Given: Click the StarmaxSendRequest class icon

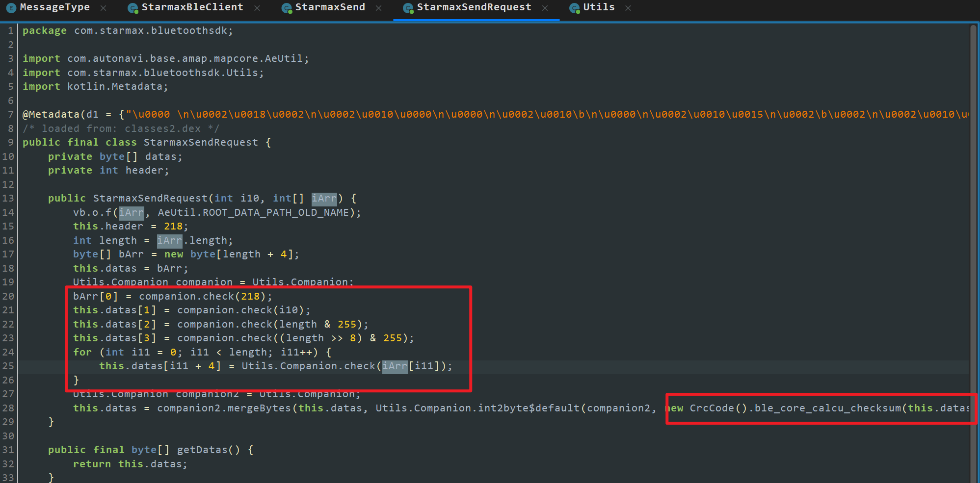Looking at the screenshot, I should click(408, 8).
